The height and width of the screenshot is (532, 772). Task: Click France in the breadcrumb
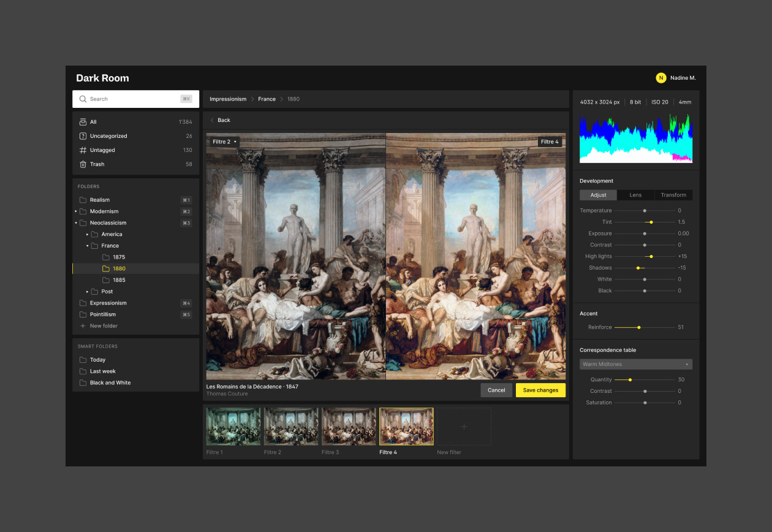pos(267,99)
